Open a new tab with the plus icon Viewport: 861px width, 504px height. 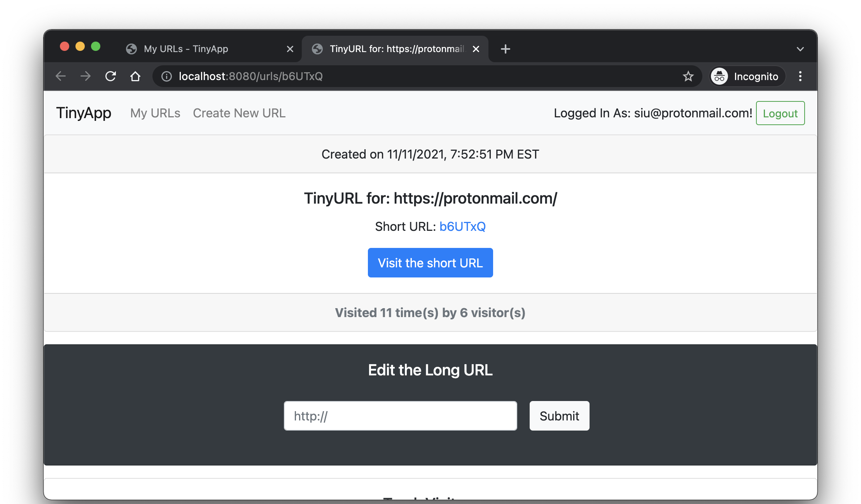tap(505, 49)
